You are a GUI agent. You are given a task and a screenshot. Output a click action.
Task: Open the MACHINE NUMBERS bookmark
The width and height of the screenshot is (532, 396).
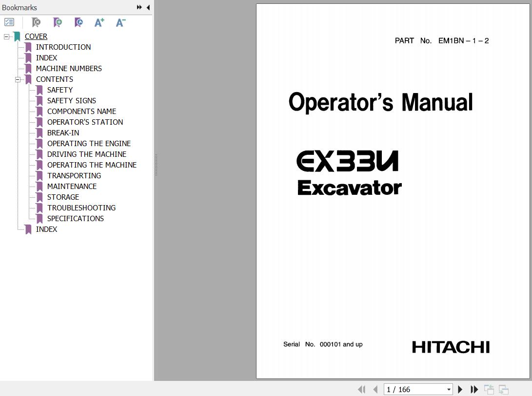point(69,69)
